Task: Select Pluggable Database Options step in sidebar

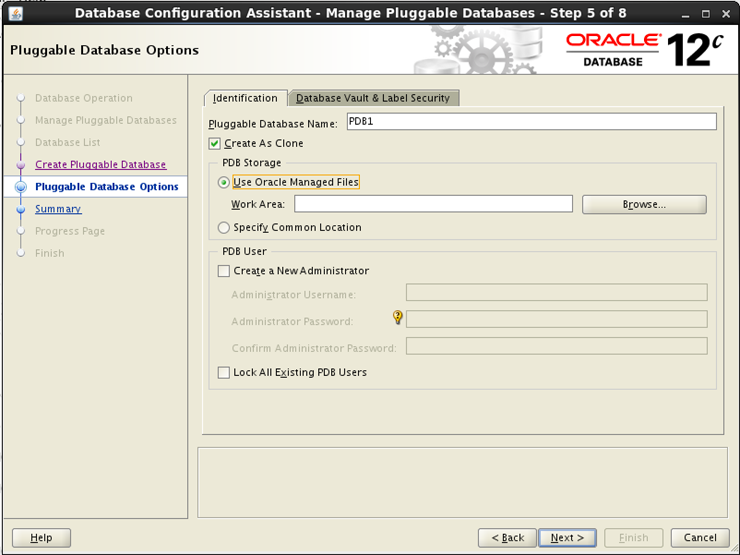Action: (107, 187)
